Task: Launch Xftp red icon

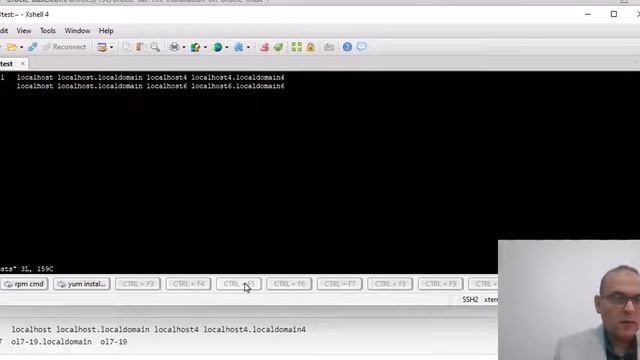Action: [x=264, y=47]
